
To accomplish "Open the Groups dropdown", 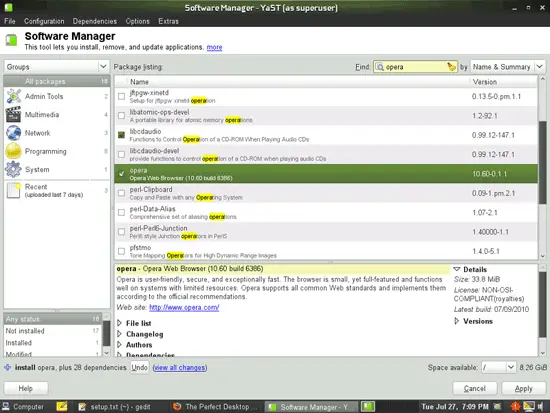I will click(56, 67).
